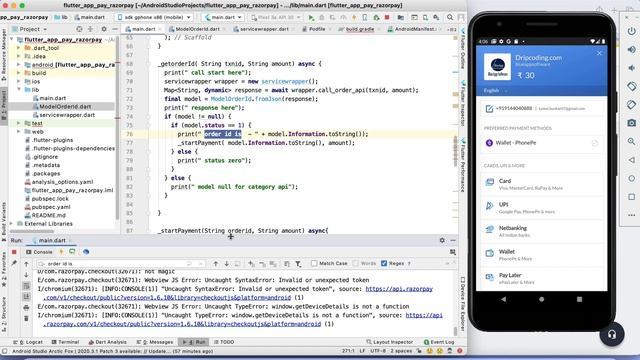Click emulator volume up icon
The width and height of the screenshot is (640, 360).
click(631, 49)
